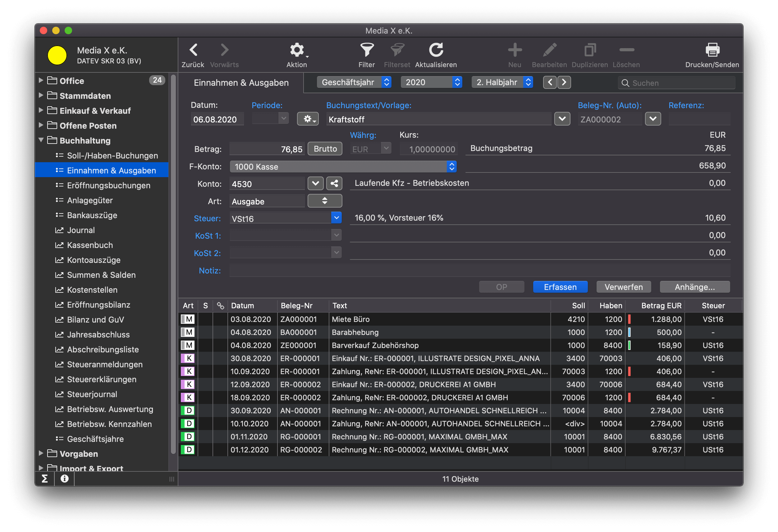Click the Duplizieren icon
This screenshot has width=778, height=532.
pos(590,50)
